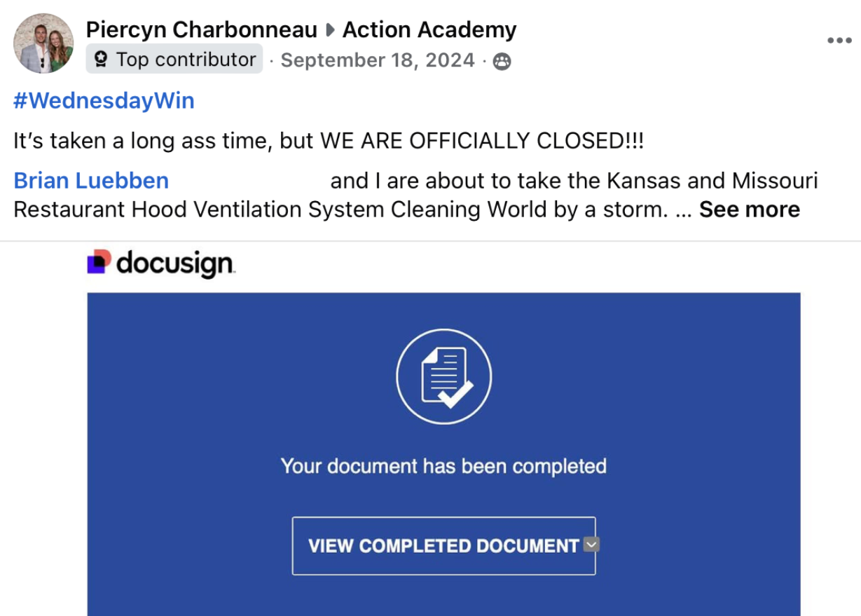This screenshot has width=861, height=616.
Task: Visit Piercyn Charbonneau's profile name link
Action: coord(201,30)
